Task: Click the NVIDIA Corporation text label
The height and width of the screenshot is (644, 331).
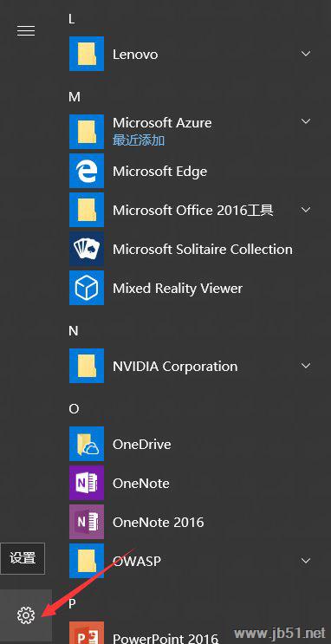Action: pyautogui.click(x=175, y=367)
